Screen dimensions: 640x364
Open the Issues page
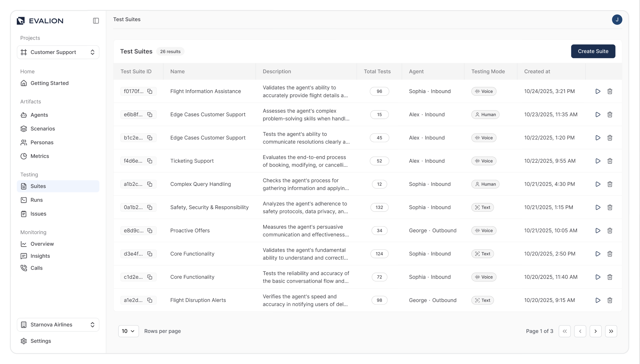point(39,214)
